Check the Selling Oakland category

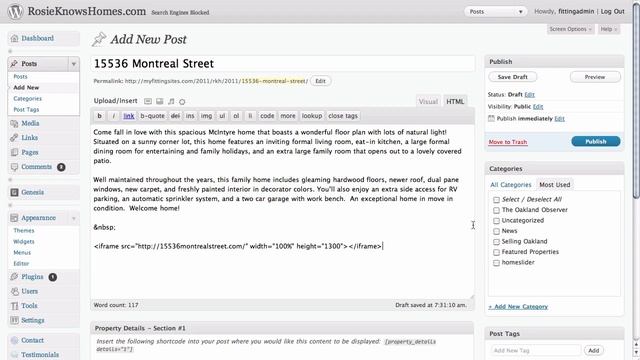[496, 242]
